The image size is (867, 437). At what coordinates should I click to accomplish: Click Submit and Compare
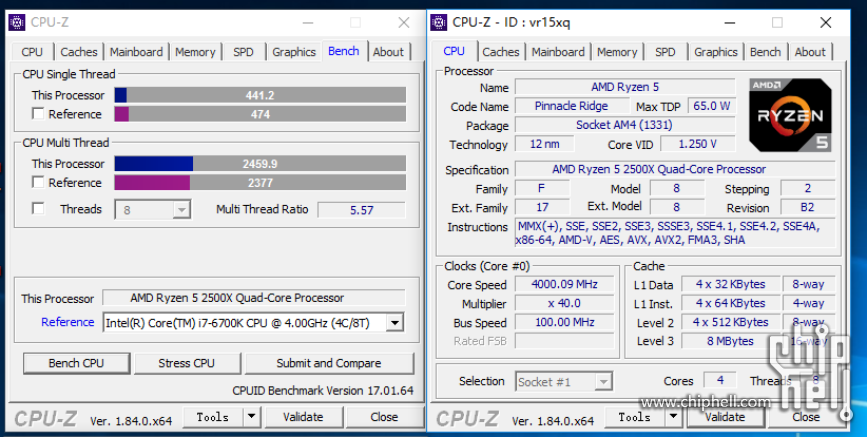(x=329, y=363)
